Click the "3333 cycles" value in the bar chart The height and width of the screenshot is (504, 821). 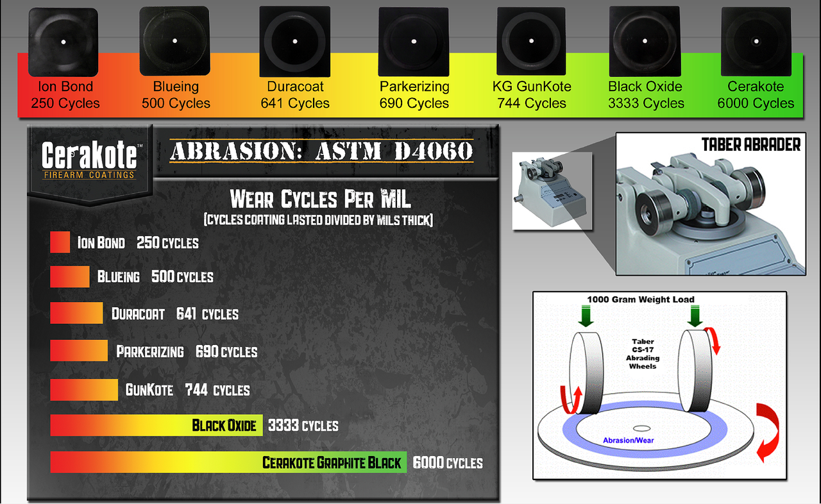coord(303,426)
